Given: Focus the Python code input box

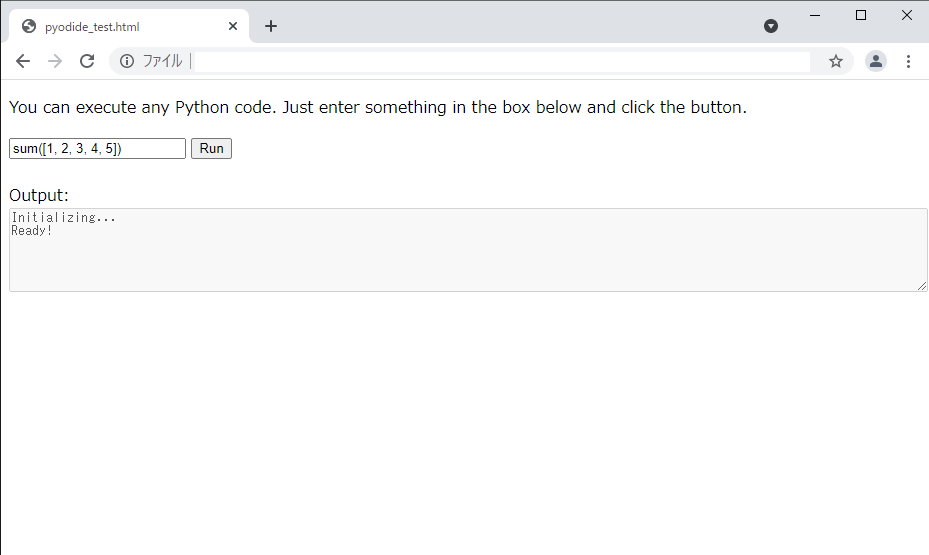Looking at the screenshot, I should tap(97, 149).
